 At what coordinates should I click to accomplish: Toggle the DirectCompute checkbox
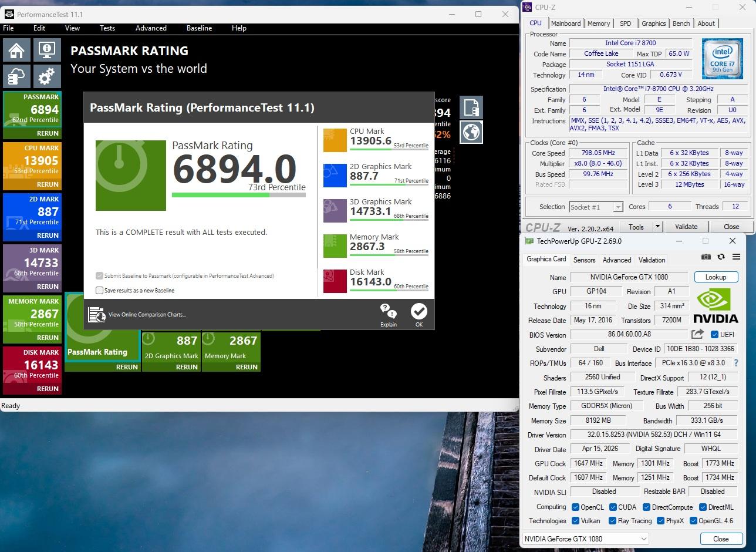[x=646, y=507]
